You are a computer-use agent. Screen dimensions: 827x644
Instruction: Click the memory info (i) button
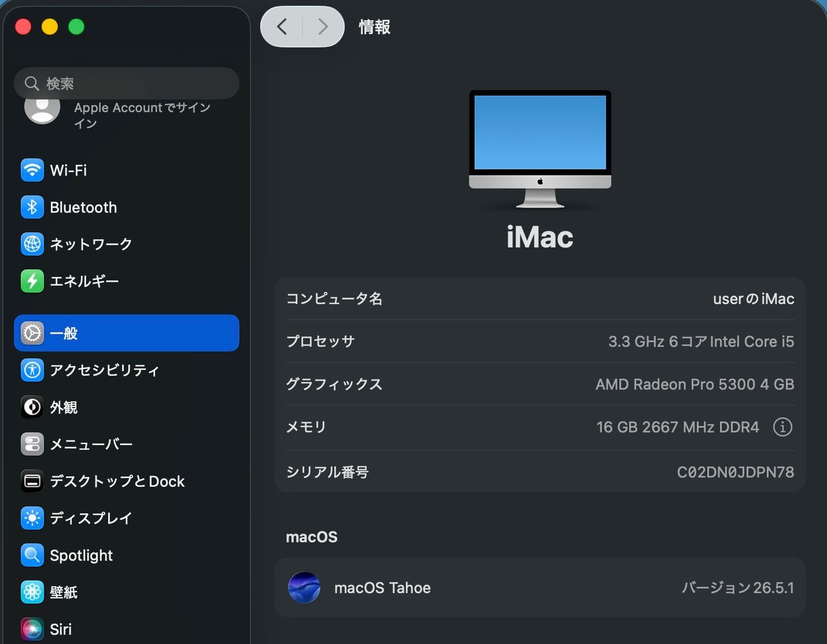782,427
